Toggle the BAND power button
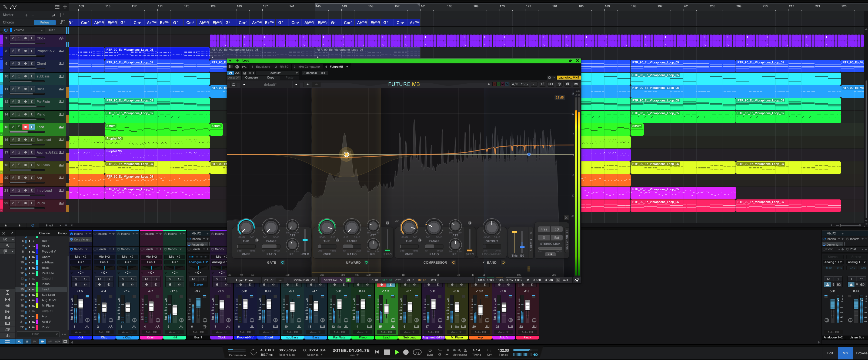868x360 pixels. click(x=503, y=262)
